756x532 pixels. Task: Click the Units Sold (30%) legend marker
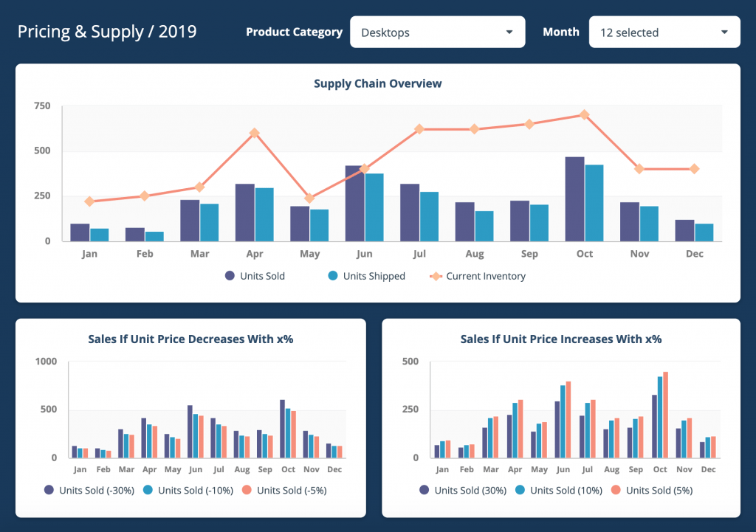(422, 490)
